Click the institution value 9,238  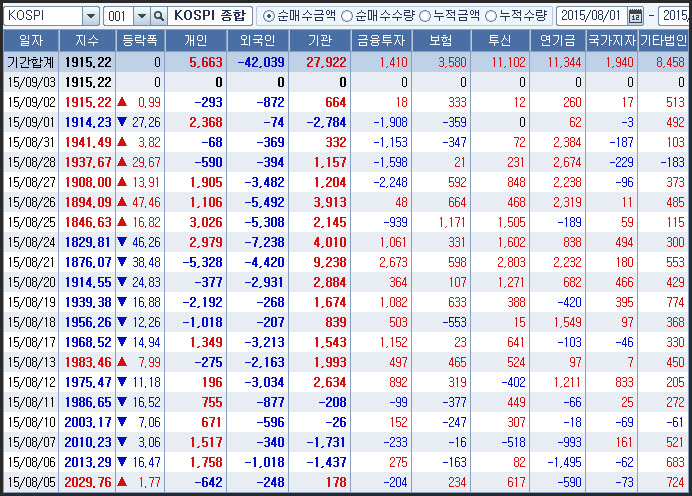[x=330, y=263]
